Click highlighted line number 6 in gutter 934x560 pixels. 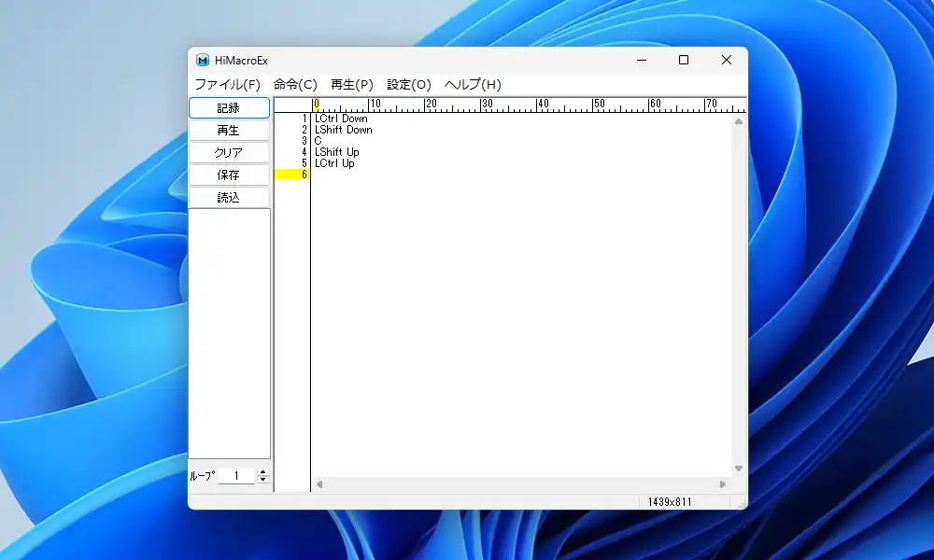pyautogui.click(x=292, y=175)
